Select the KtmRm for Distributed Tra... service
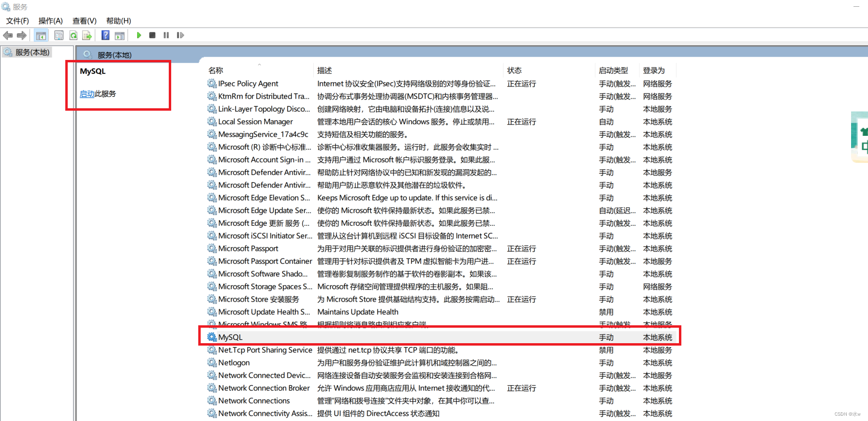Image resolution: width=868 pixels, height=421 pixels. tap(264, 96)
